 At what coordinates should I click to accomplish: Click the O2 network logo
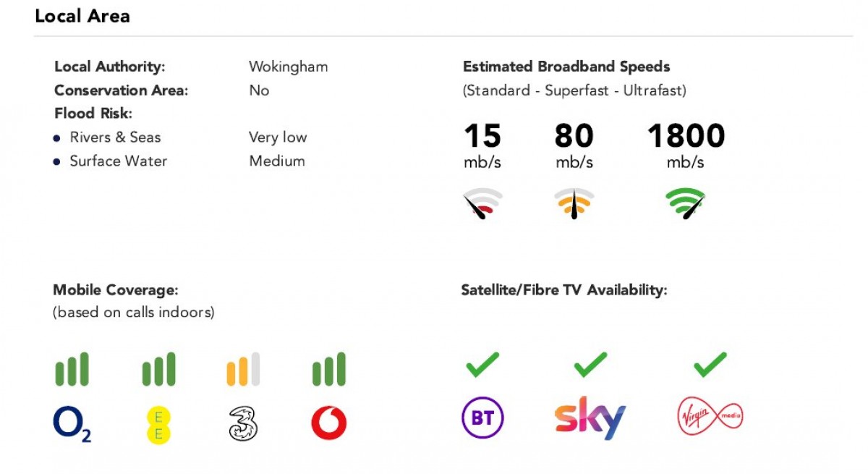click(x=72, y=423)
